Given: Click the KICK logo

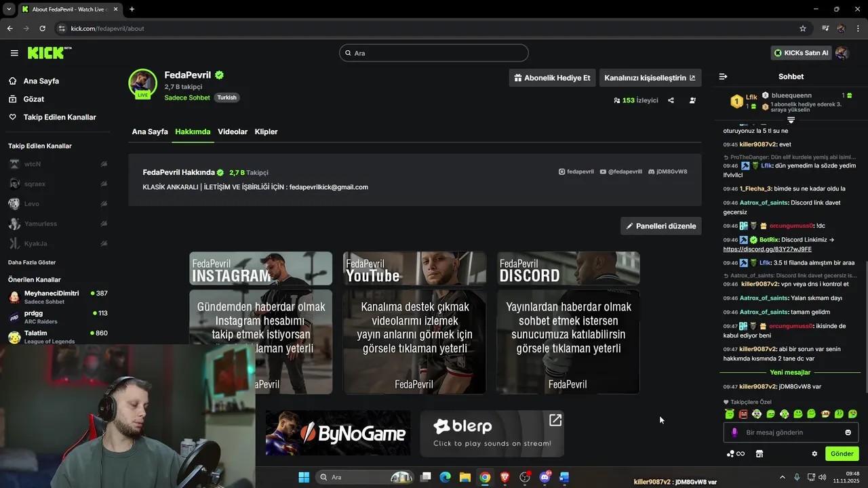Looking at the screenshot, I should coord(49,53).
